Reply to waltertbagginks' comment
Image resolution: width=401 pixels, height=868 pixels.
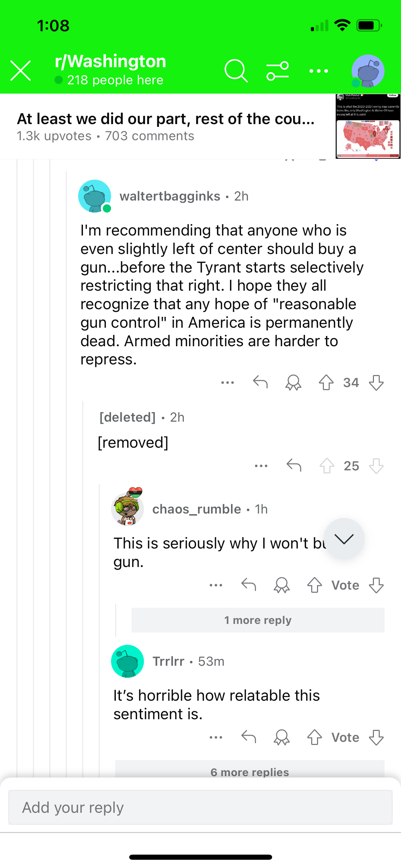[260, 382]
